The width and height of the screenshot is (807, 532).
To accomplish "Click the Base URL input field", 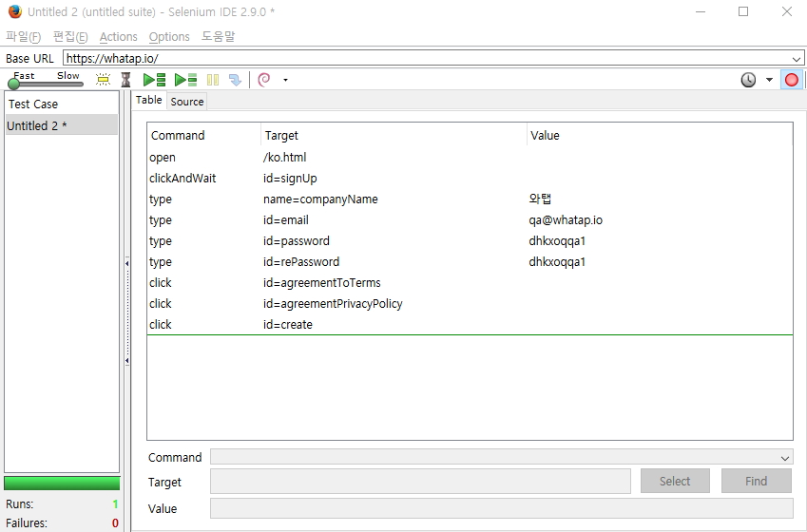I will 426,58.
